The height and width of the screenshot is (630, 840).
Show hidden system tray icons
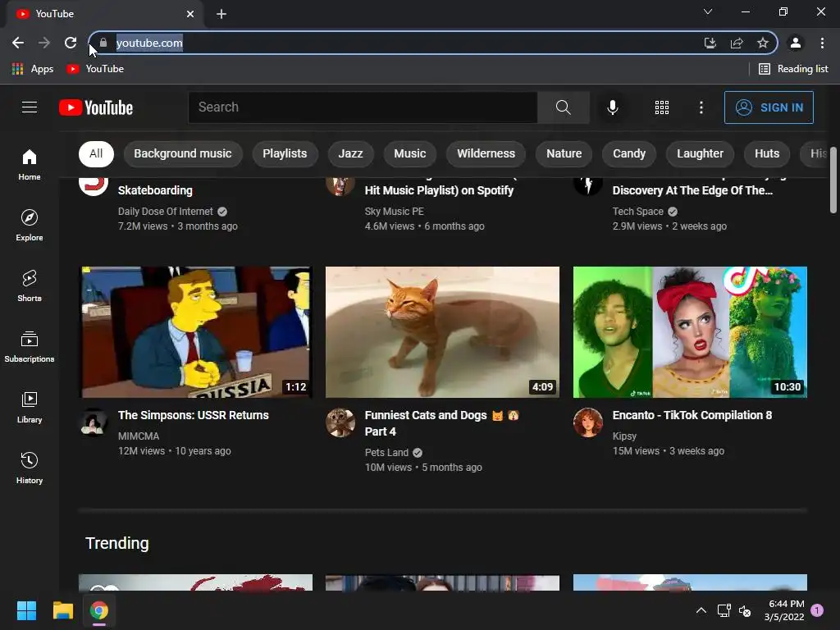pos(701,610)
